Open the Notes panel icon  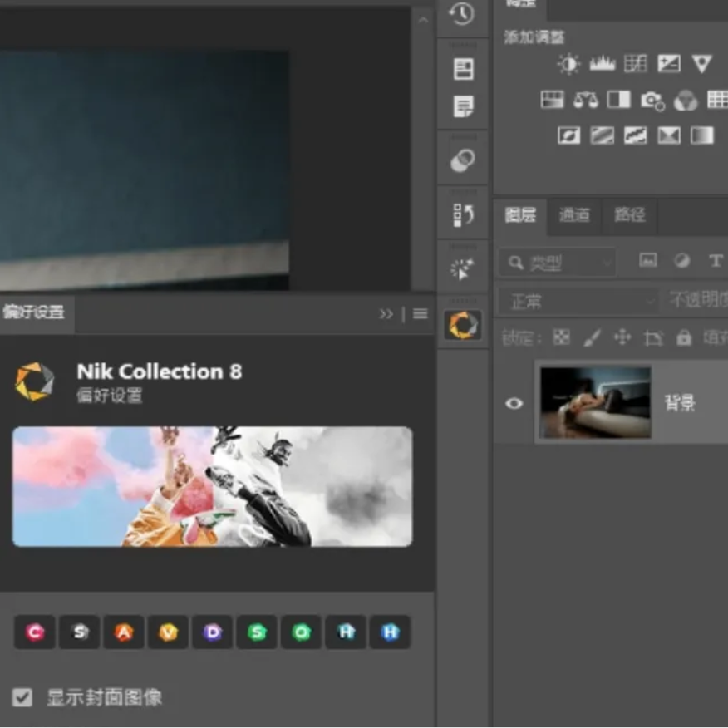pyautogui.click(x=463, y=106)
